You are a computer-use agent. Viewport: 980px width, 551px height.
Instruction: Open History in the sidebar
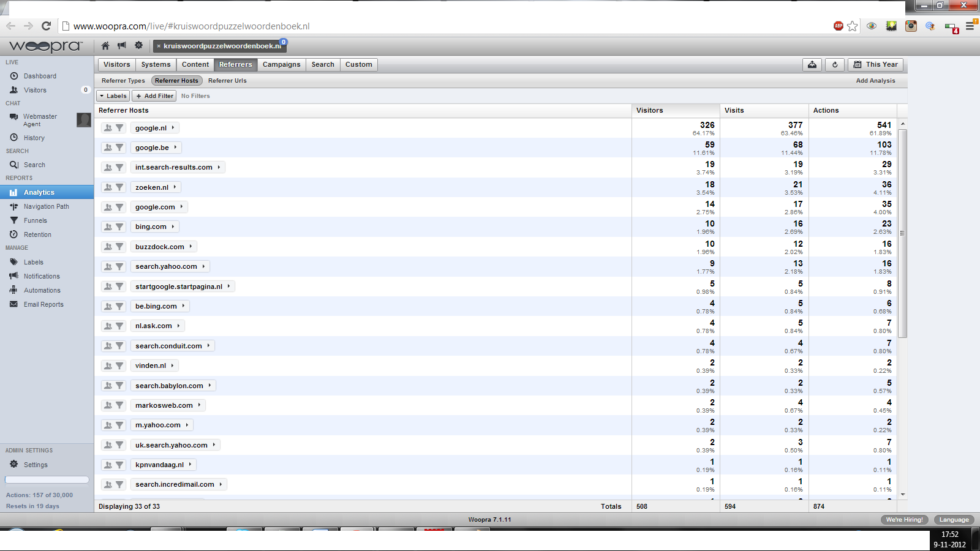pyautogui.click(x=34, y=138)
